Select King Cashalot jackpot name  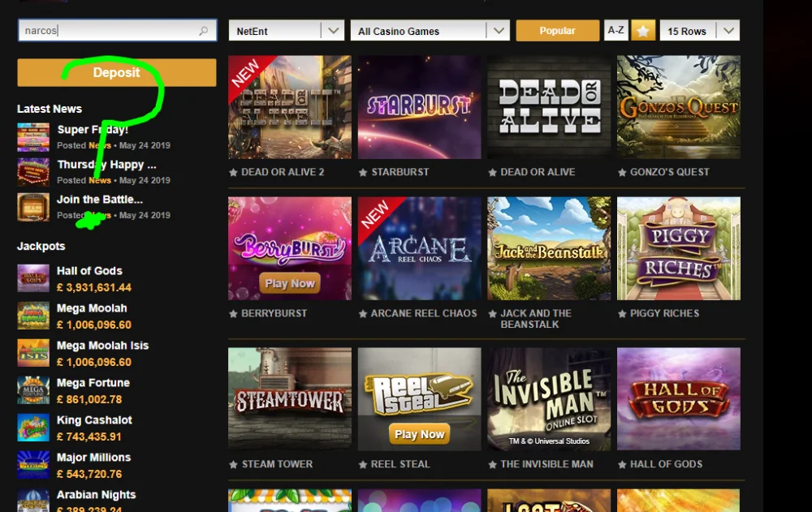94,419
